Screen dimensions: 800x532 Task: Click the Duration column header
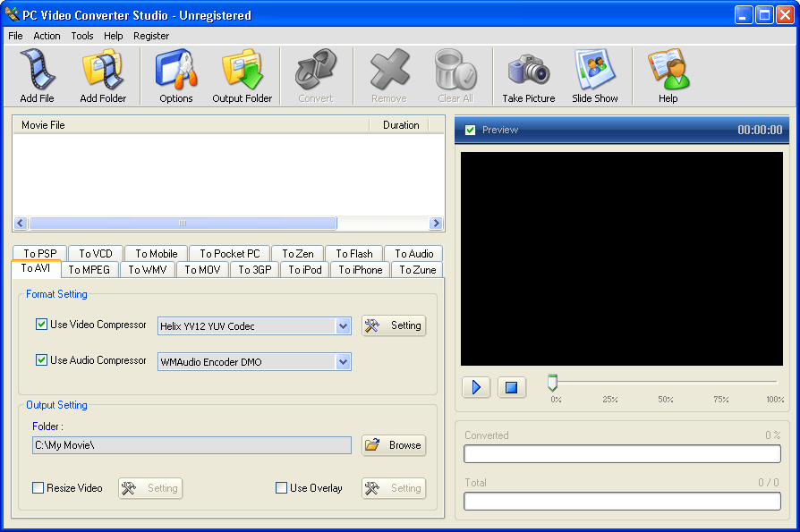(x=399, y=125)
